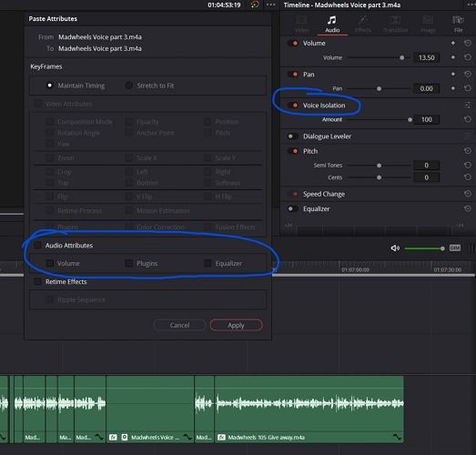Click the curve icon on Madwheels 105 clip
Image resolution: width=476 pixels, height=455 pixels.
[x=397, y=437]
